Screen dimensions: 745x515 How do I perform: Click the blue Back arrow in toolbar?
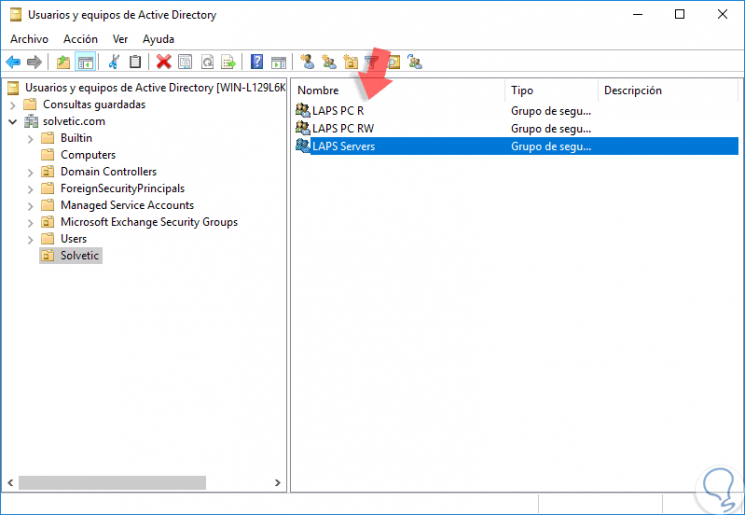13,62
